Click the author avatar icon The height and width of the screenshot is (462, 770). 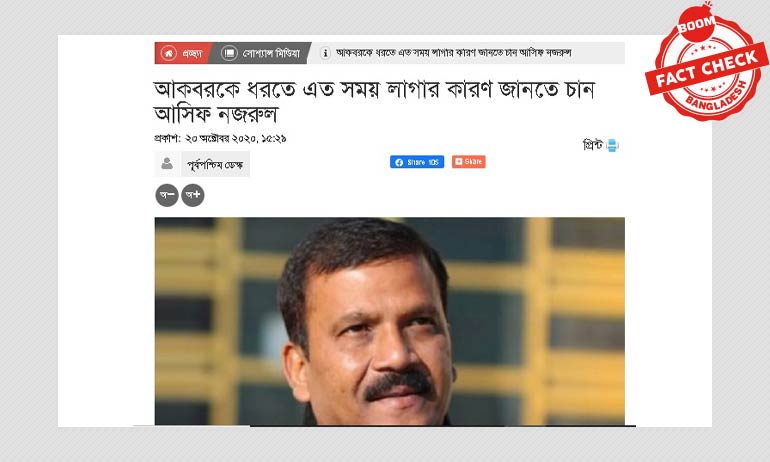(x=167, y=163)
